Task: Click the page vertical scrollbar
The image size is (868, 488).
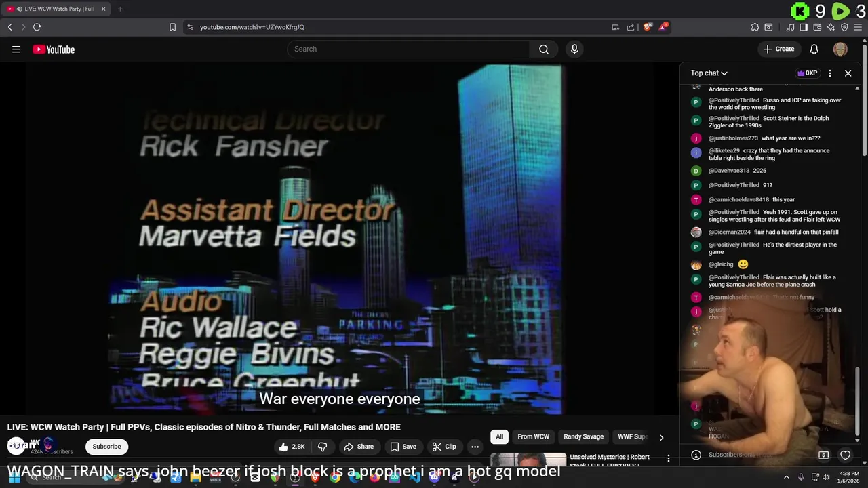Action: (865, 102)
